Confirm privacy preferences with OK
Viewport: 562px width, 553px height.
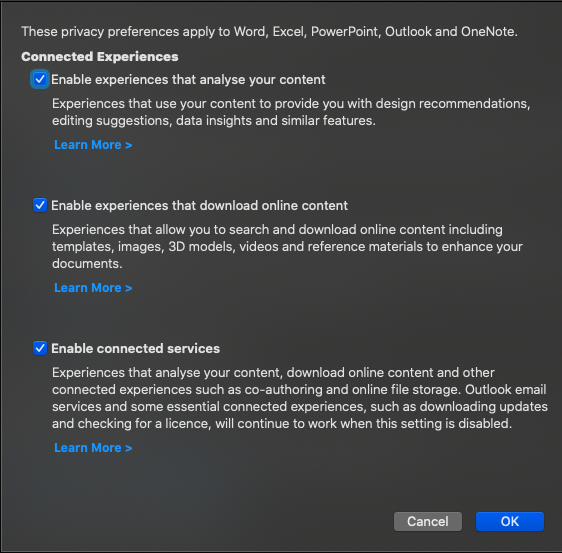(x=510, y=521)
